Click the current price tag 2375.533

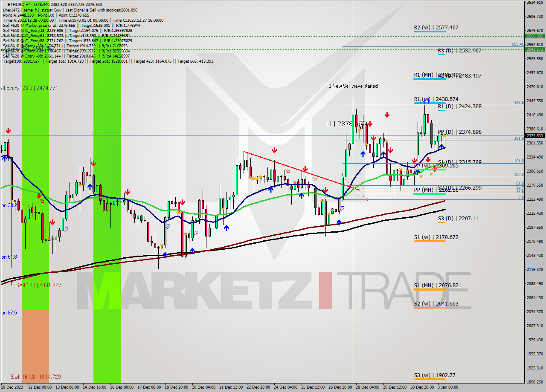point(535,136)
